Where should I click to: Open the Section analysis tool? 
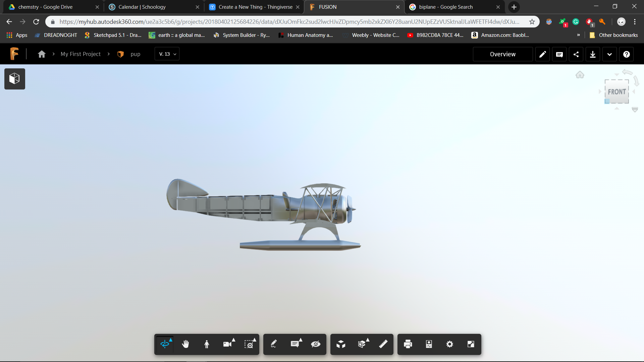point(362,344)
